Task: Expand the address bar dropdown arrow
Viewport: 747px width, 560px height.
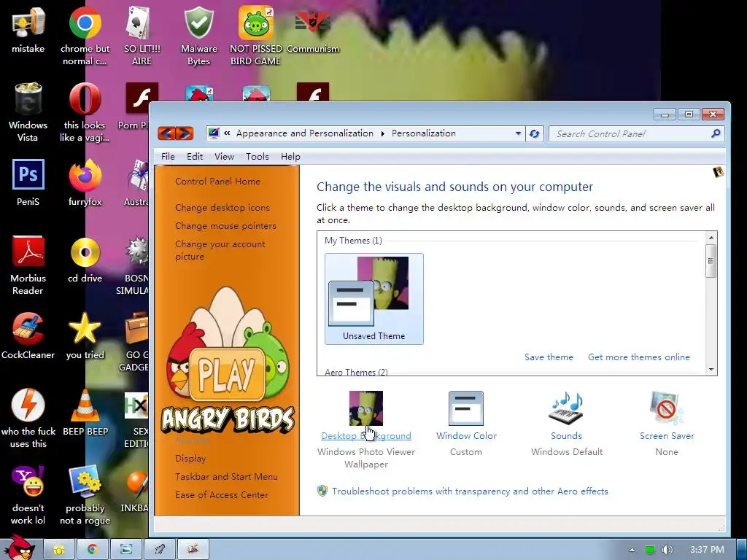Action: coord(518,134)
